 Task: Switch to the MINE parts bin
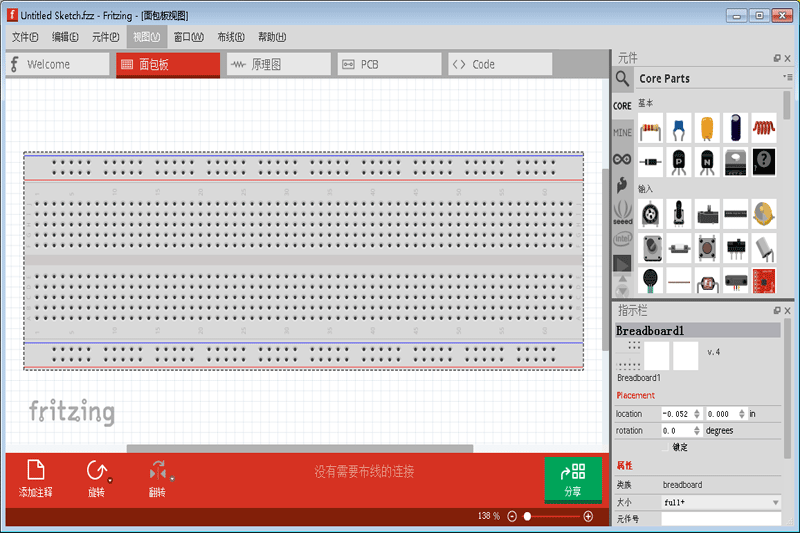pyautogui.click(x=623, y=132)
